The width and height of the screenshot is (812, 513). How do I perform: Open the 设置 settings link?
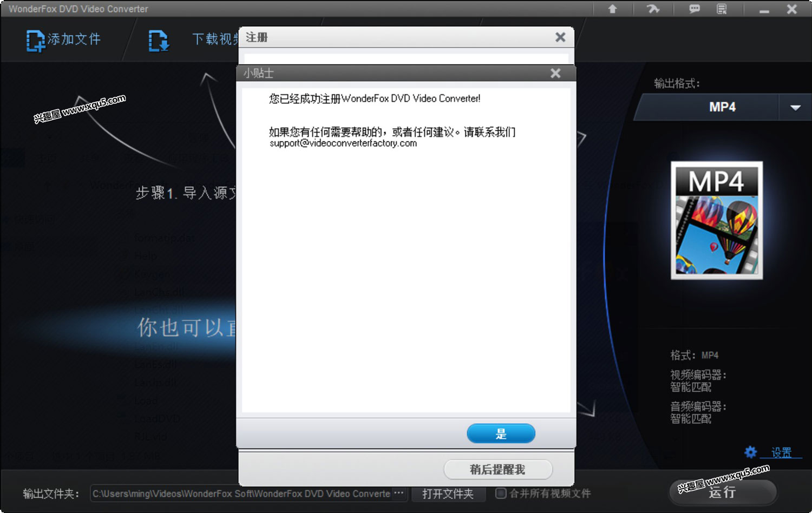click(781, 452)
